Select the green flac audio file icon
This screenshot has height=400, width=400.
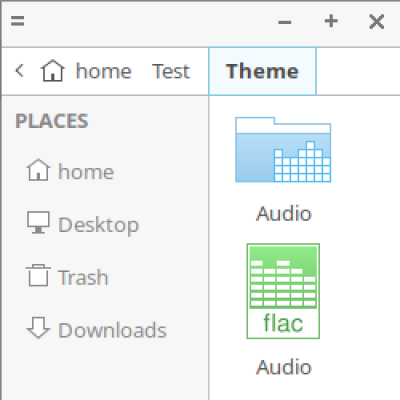pos(283,291)
